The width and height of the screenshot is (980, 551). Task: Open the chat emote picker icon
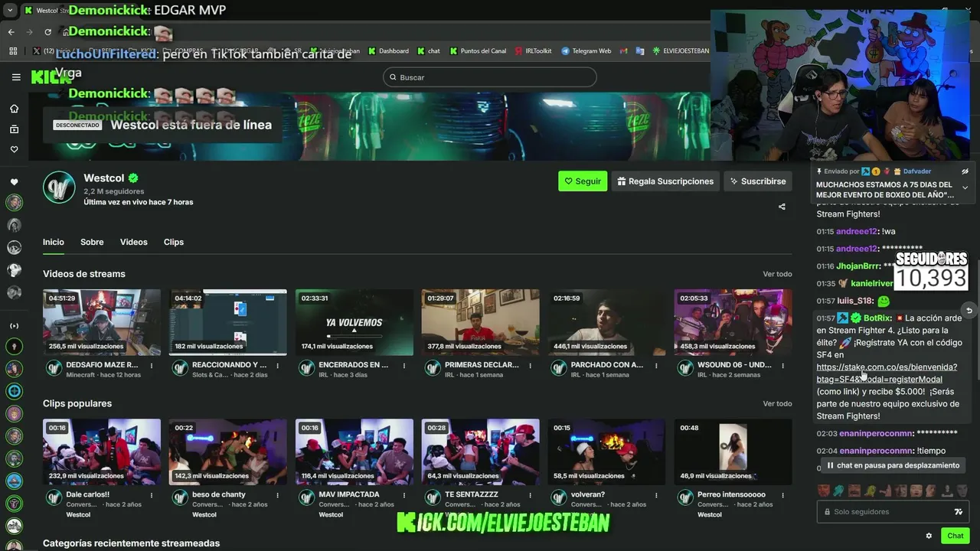coord(959,512)
